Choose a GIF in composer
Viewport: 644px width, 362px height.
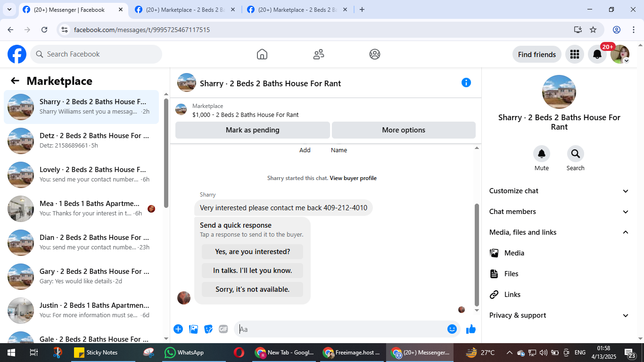(223, 329)
